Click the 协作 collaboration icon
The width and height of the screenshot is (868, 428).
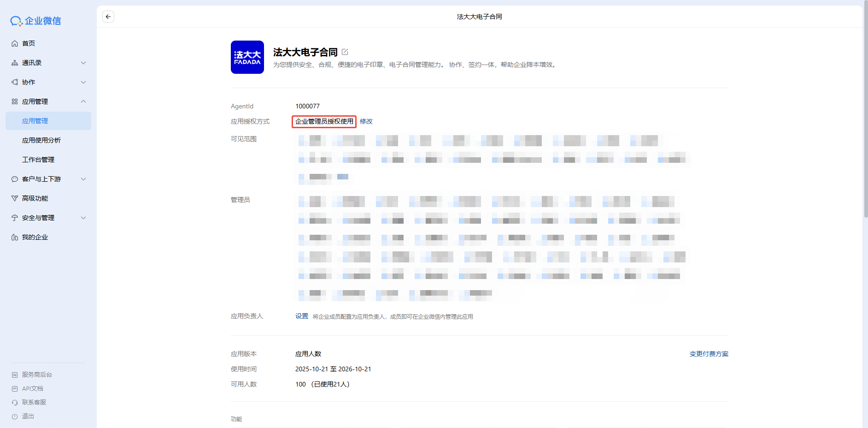pyautogui.click(x=15, y=82)
